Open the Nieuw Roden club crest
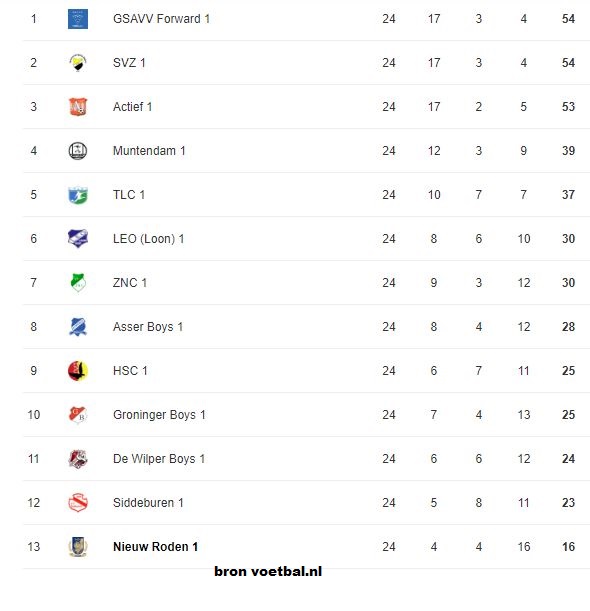 [x=78, y=547]
